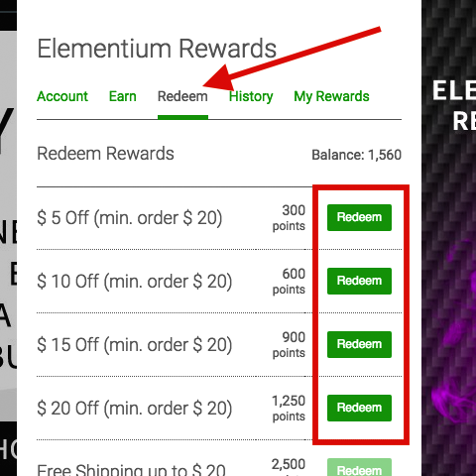Select the $15 Off (min. order $20) label
Screen dimensions: 476x476
135,345
